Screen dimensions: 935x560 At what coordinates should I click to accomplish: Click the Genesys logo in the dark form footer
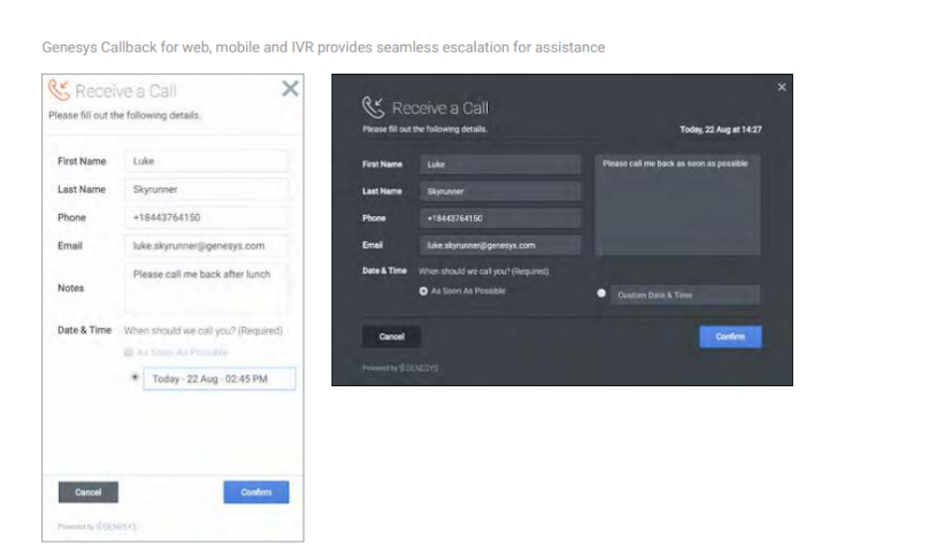pyautogui.click(x=419, y=368)
